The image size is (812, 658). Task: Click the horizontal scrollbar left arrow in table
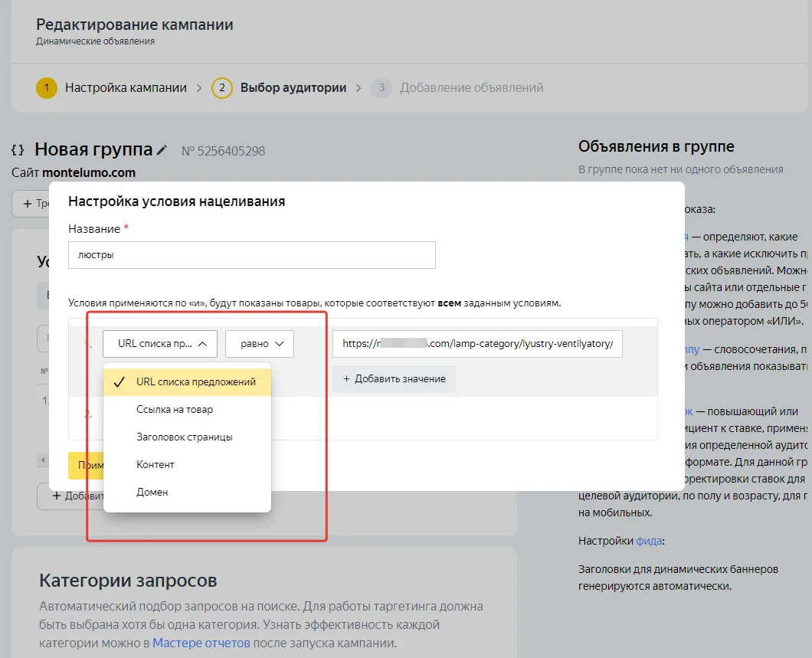(43, 460)
